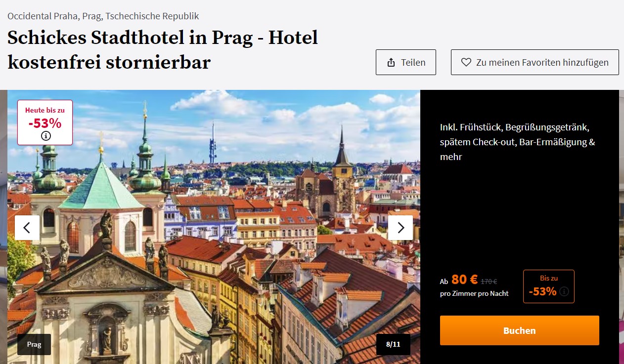Show the previous photo with left arrow
Viewport: 624px width, 364px height.
click(x=27, y=228)
